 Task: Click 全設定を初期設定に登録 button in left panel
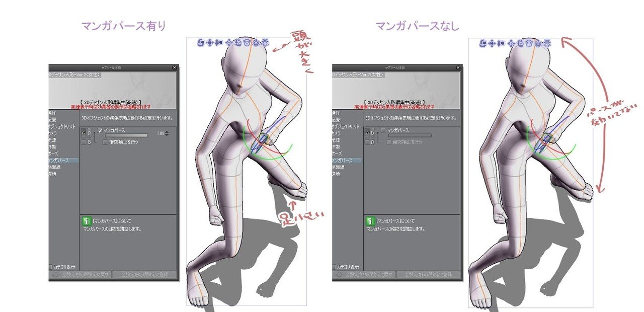(x=145, y=275)
